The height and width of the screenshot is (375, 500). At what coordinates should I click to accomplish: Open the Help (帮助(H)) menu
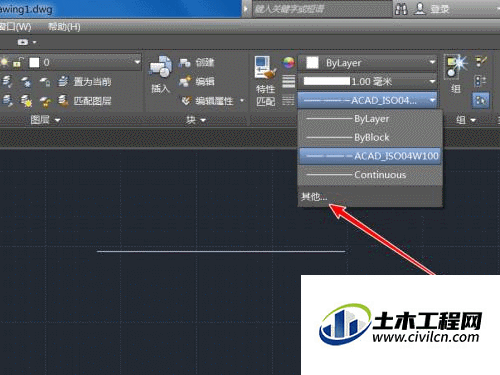pyautogui.click(x=64, y=27)
